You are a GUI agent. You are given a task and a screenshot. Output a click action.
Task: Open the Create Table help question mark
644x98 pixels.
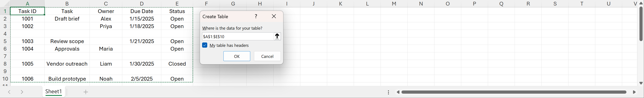click(256, 16)
